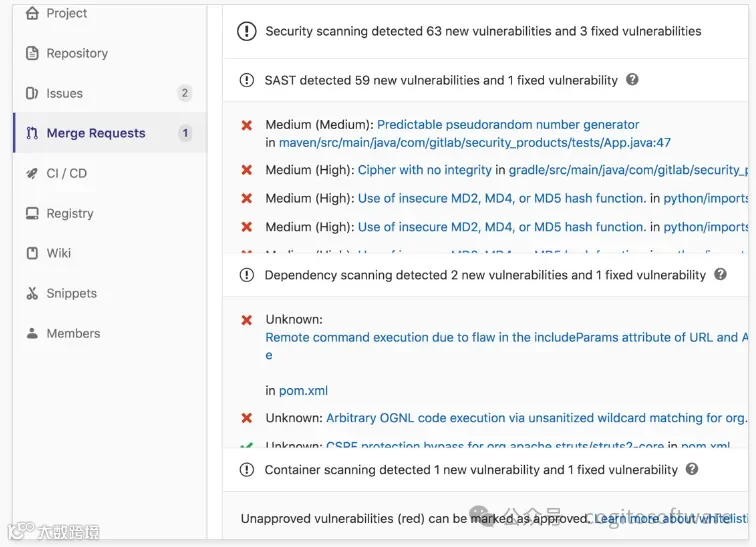Click Unapproved vulnerabilities (red) explanation text
Viewport: 756px width, 547px height.
[416, 519]
